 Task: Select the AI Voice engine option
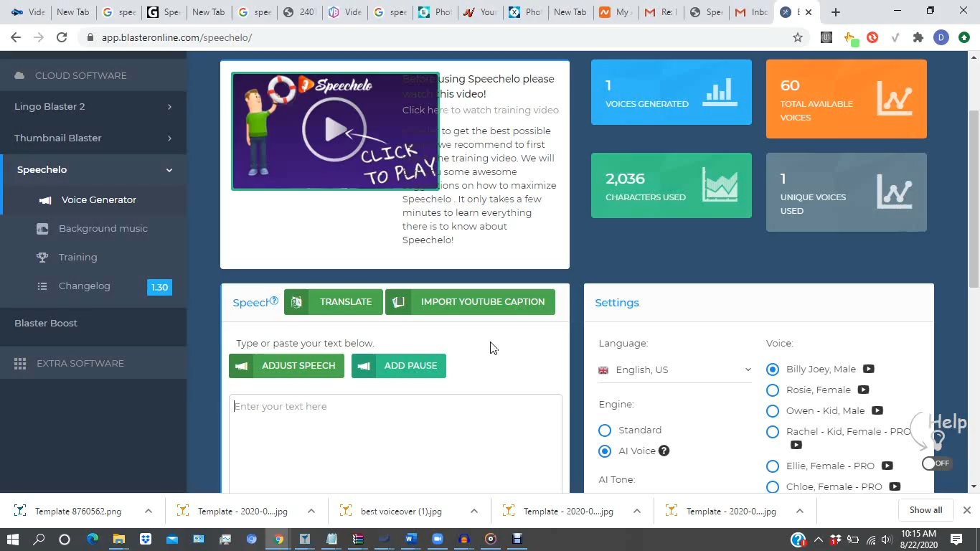pos(605,451)
